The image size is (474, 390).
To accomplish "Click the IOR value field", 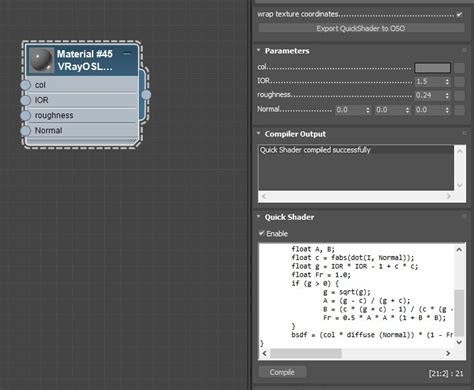I will point(429,82).
